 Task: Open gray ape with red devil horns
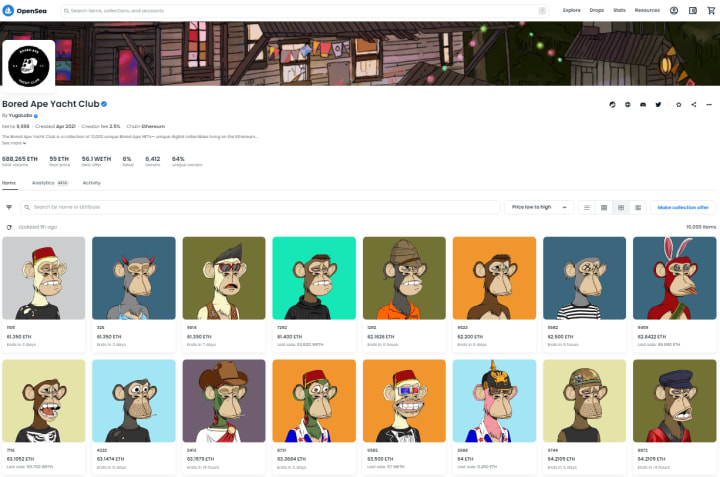point(134,278)
